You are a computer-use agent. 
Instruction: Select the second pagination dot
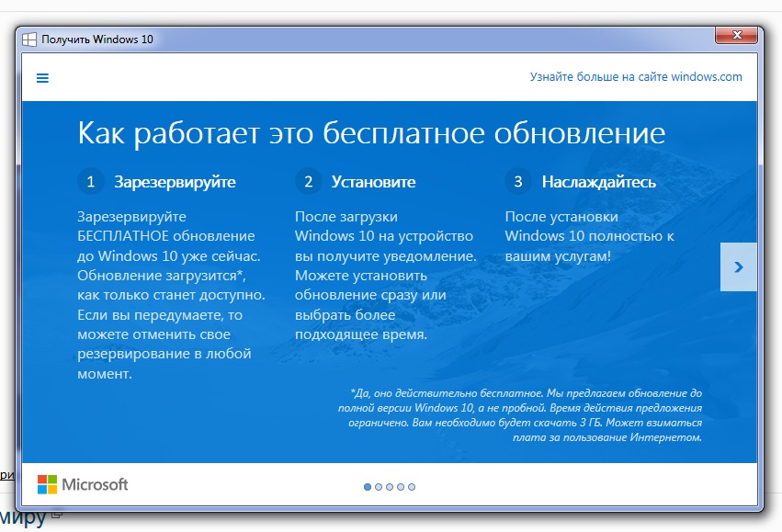coord(379,487)
